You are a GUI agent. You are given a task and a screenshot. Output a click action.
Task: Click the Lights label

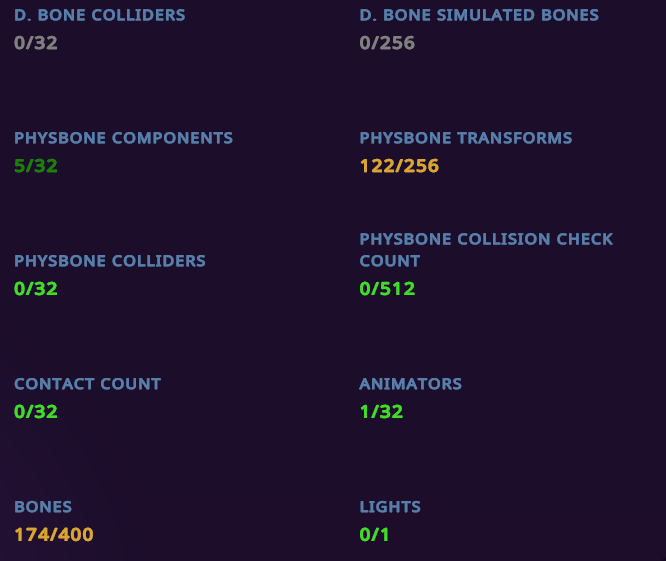390,507
